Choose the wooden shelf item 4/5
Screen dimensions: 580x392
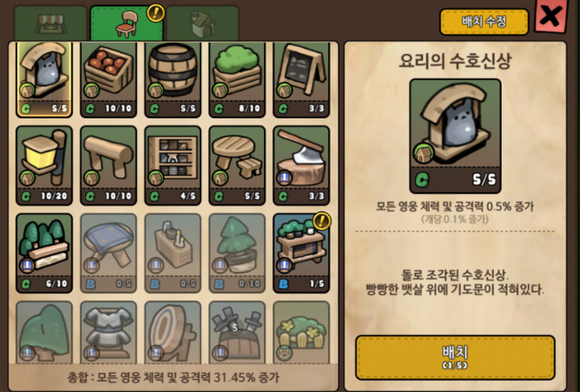click(x=172, y=165)
